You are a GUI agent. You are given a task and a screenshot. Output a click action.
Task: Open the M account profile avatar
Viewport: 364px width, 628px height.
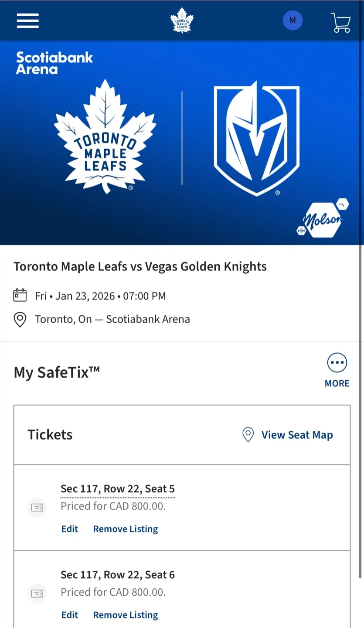tap(293, 20)
